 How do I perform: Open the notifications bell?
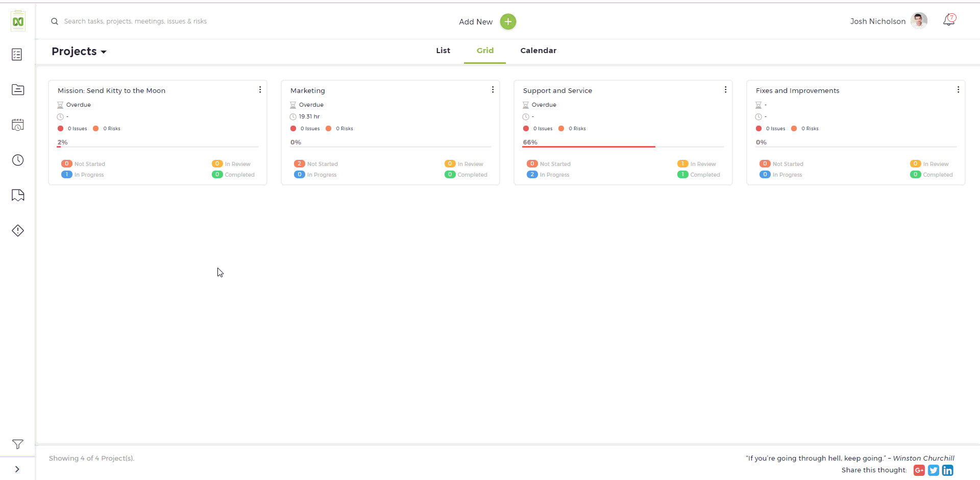pos(949,20)
